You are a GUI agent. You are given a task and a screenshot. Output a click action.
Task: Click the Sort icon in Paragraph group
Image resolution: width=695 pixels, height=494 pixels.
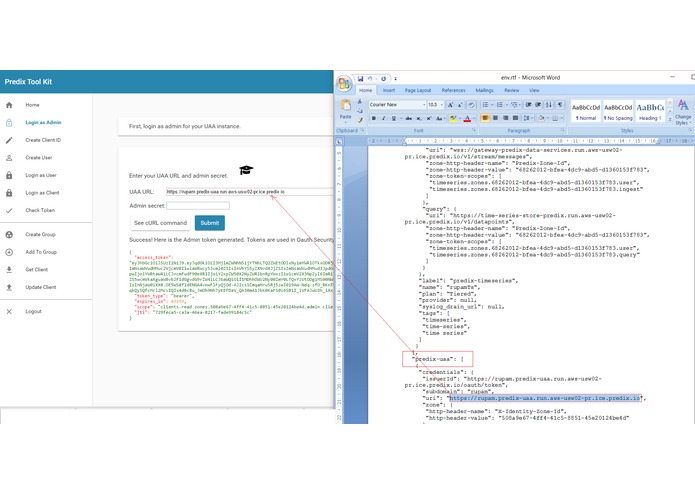pyautogui.click(x=549, y=105)
